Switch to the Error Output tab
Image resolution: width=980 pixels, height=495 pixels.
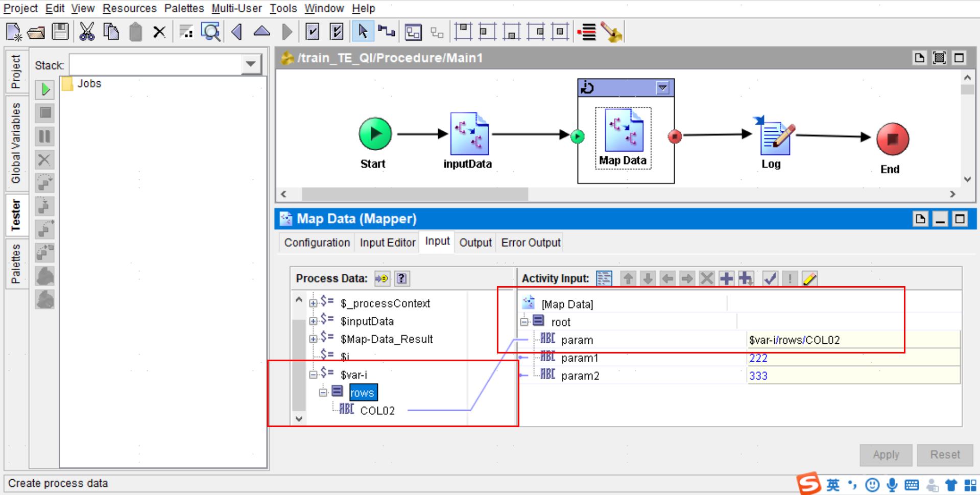click(x=529, y=242)
